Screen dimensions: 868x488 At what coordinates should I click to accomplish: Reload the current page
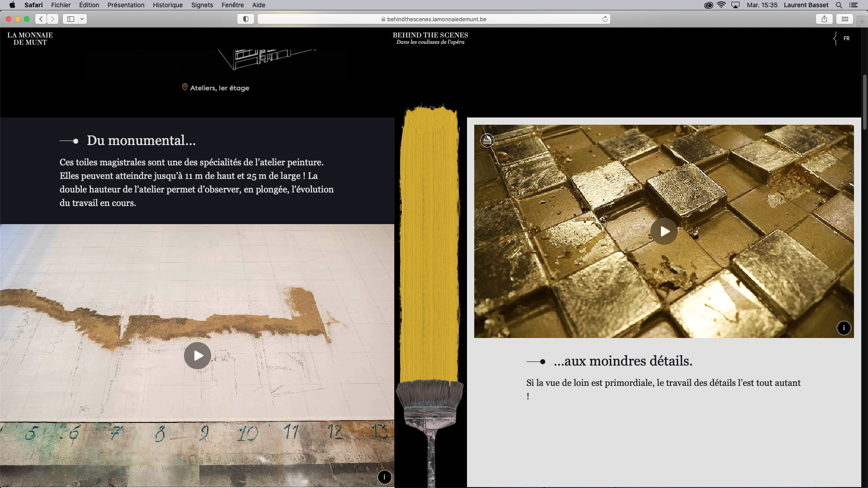click(x=605, y=19)
